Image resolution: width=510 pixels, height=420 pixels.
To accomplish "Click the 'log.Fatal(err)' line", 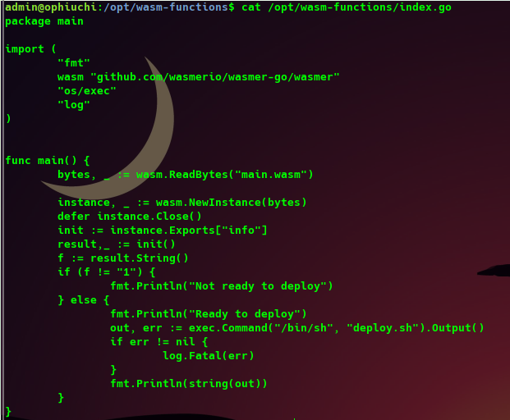I will (208, 356).
